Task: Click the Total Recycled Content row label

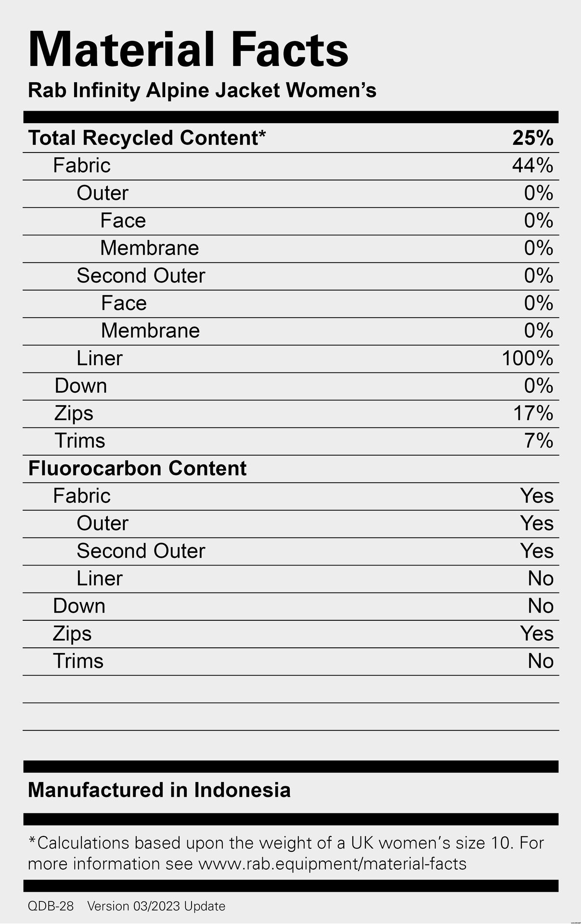Action: click(147, 138)
